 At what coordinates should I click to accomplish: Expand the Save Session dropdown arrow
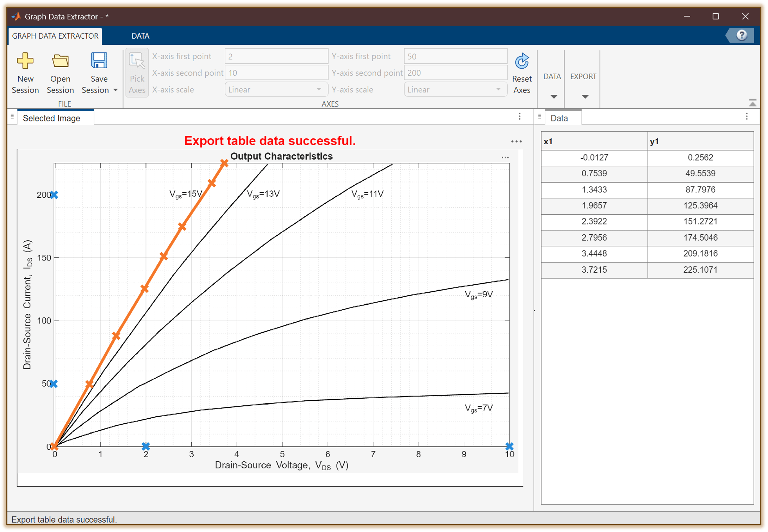[116, 90]
